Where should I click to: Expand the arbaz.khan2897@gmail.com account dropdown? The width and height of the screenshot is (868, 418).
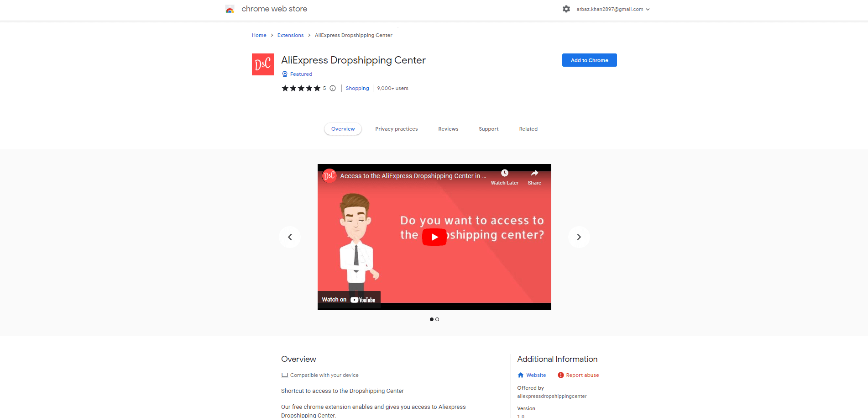(x=613, y=9)
